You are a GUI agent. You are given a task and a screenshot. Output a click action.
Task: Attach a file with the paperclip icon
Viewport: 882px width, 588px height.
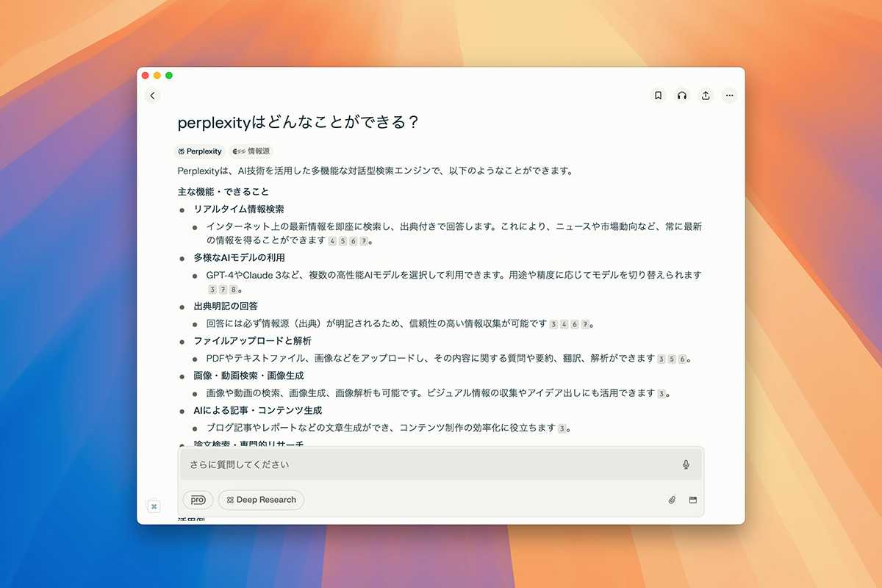(x=672, y=500)
